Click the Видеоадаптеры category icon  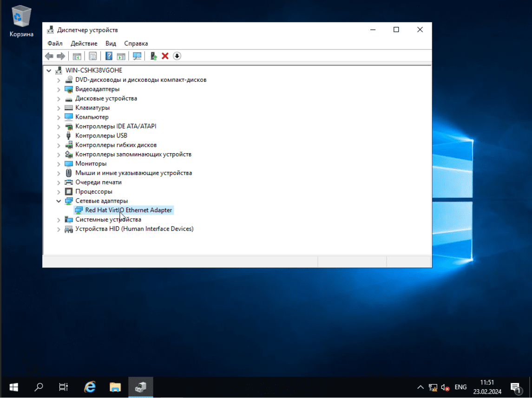click(x=69, y=89)
